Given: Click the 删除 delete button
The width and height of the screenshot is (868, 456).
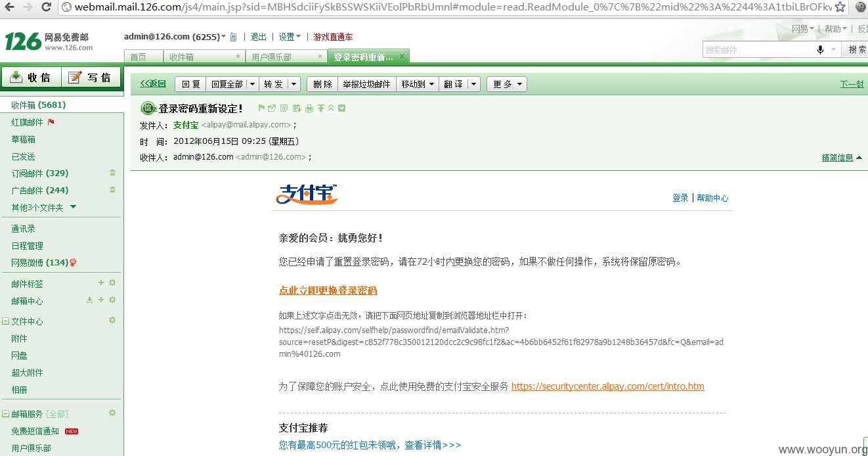Looking at the screenshot, I should pos(322,84).
